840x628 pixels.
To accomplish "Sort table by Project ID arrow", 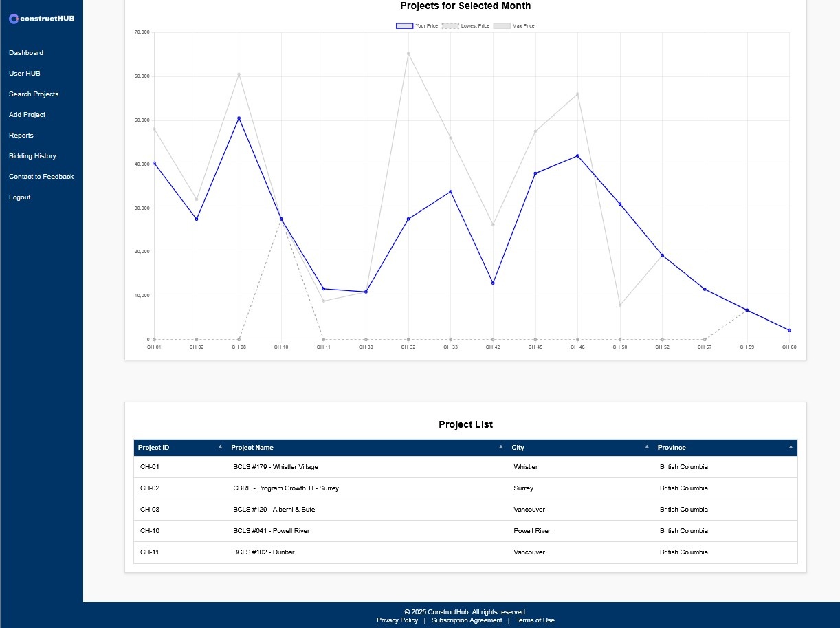I will [x=220, y=447].
